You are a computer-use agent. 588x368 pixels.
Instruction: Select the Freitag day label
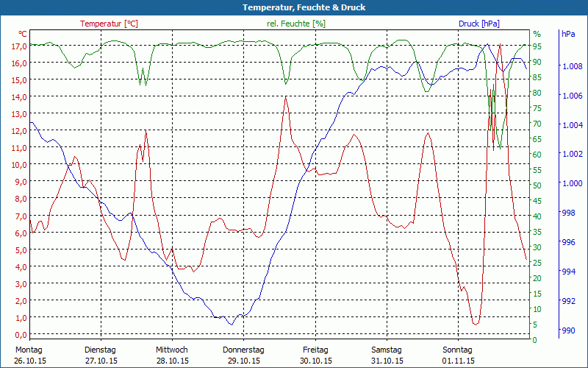[315, 350]
